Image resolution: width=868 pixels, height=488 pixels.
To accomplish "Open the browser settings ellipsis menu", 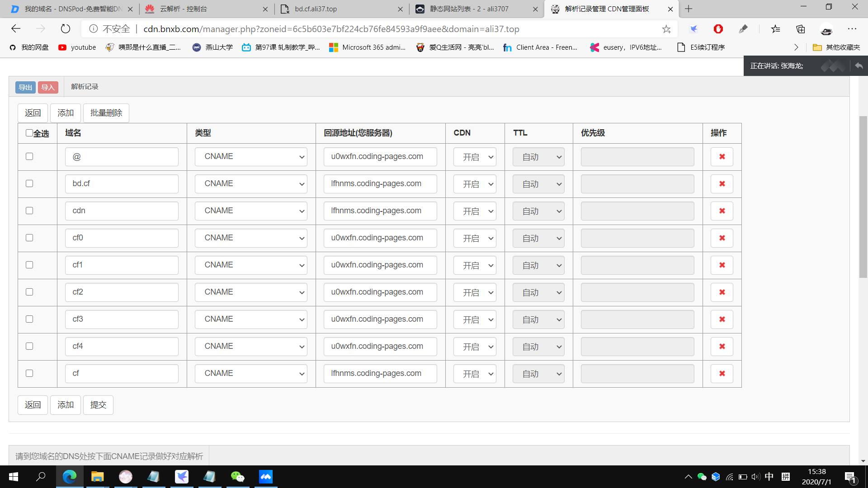I will click(x=852, y=29).
